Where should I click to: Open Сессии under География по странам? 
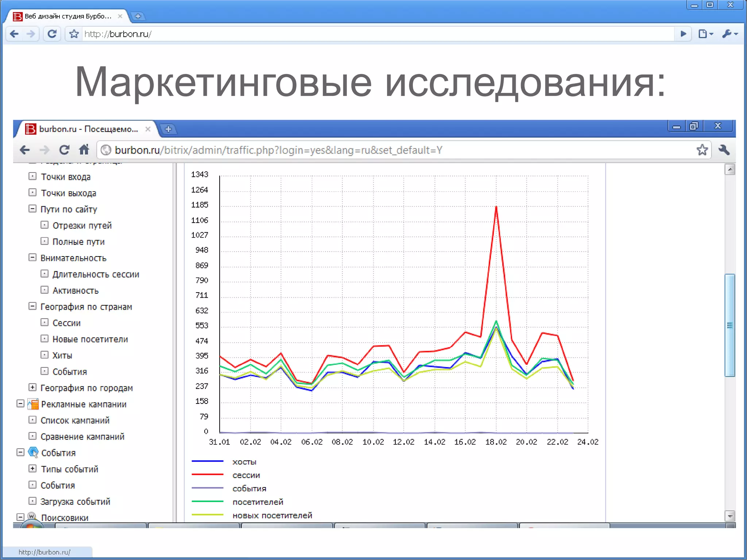(x=66, y=323)
